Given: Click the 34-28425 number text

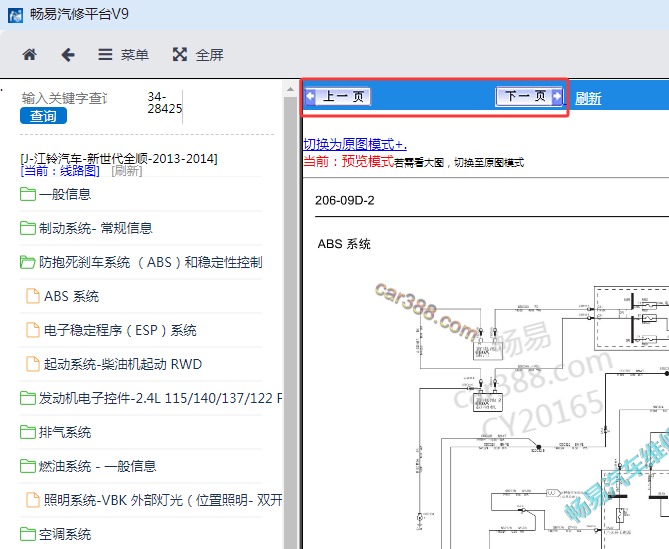Looking at the screenshot, I should point(165,103).
